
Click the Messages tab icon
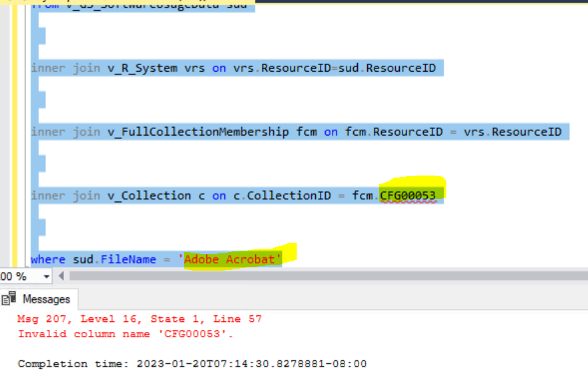tap(9, 299)
